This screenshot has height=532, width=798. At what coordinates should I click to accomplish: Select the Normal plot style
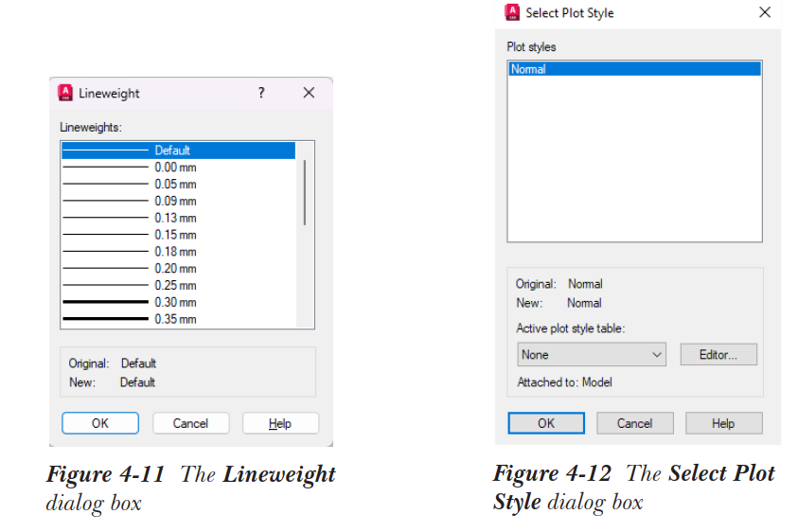tap(634, 69)
